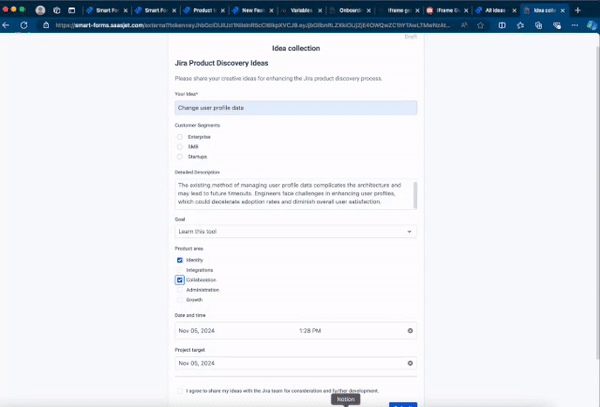
Task: Switch to the New Feature tab
Action: (x=253, y=10)
